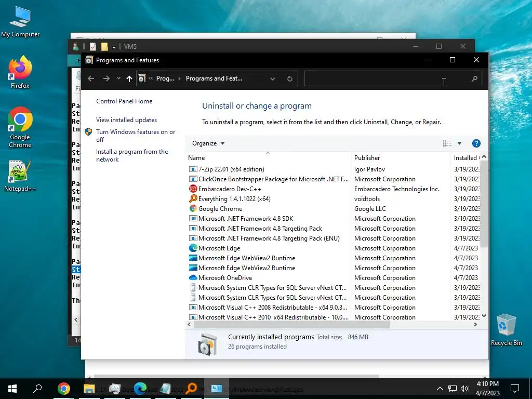Click Microsoft OneDrive cloud icon
Image resolution: width=532 pixels, height=399 pixels.
click(x=193, y=277)
